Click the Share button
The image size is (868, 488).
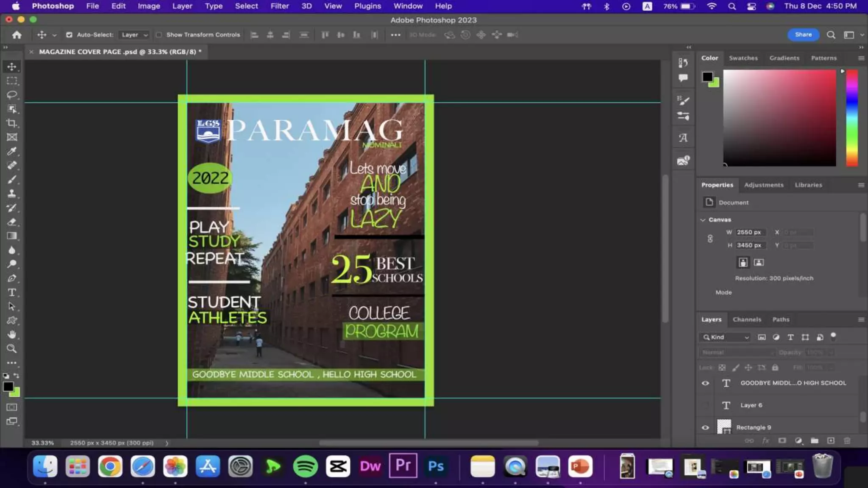pos(803,35)
